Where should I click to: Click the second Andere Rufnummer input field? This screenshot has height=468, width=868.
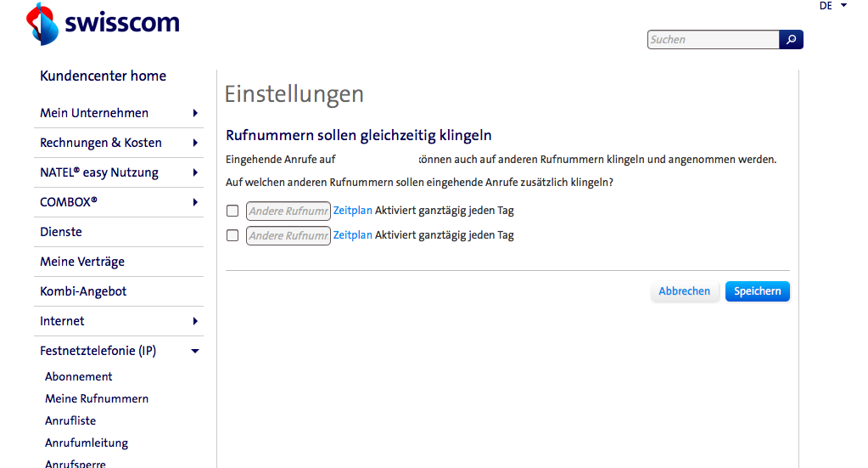click(288, 236)
